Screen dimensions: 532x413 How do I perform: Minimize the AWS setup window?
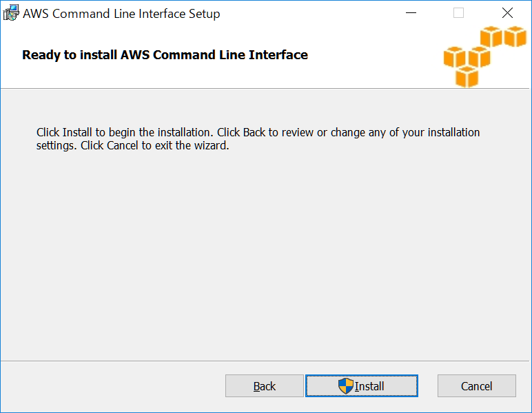point(411,13)
